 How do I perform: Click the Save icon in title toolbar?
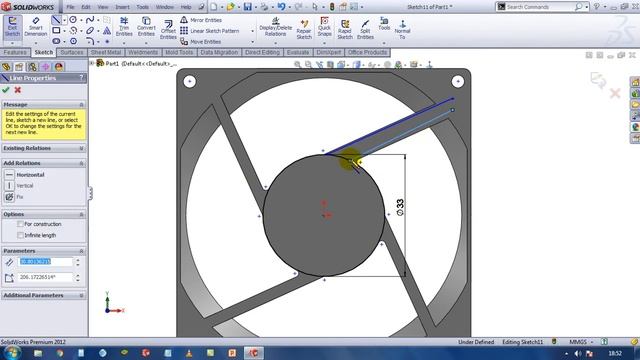(x=248, y=7)
